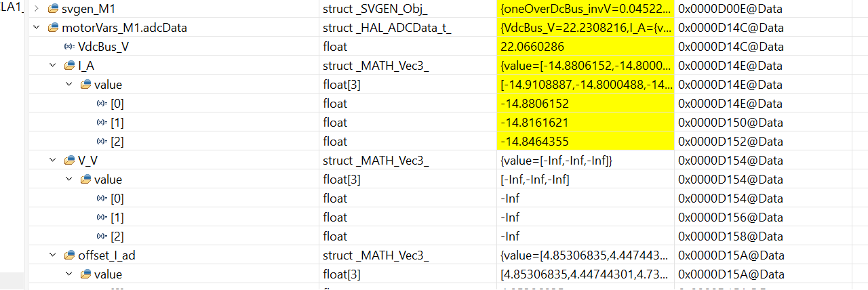The image size is (868, 290).
Task: Select the address cell 0x0000D150@Data
Action: 731,123
